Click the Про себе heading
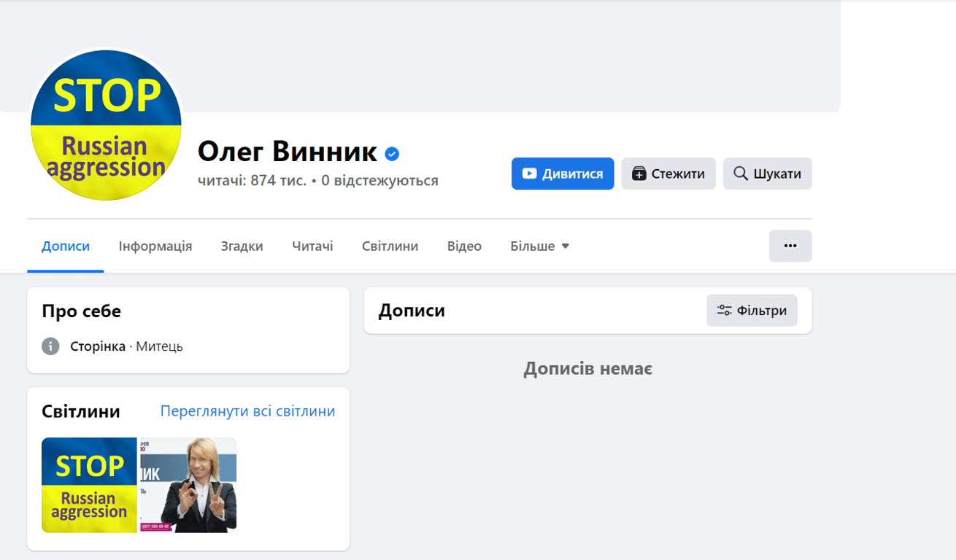Image resolution: width=956 pixels, height=560 pixels. [82, 311]
